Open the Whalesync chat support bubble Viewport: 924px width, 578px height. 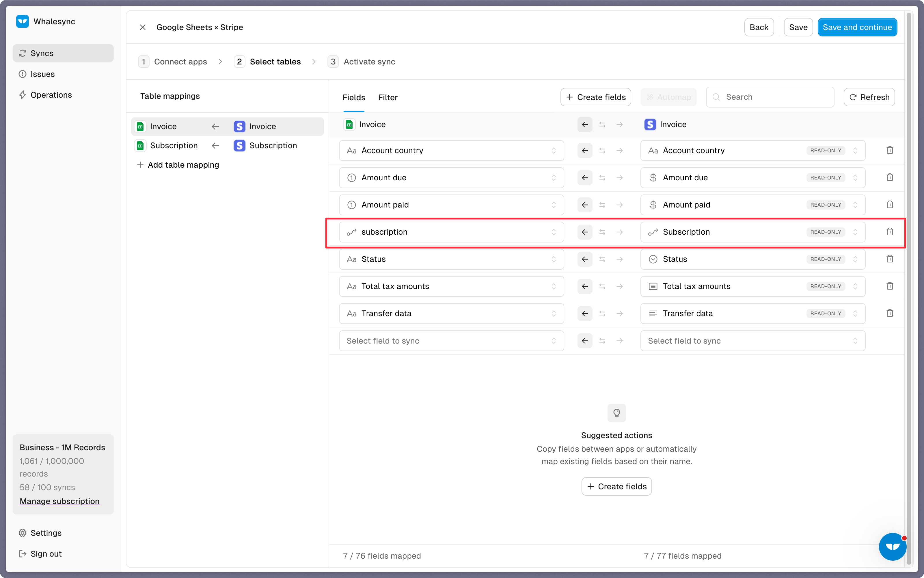892,547
